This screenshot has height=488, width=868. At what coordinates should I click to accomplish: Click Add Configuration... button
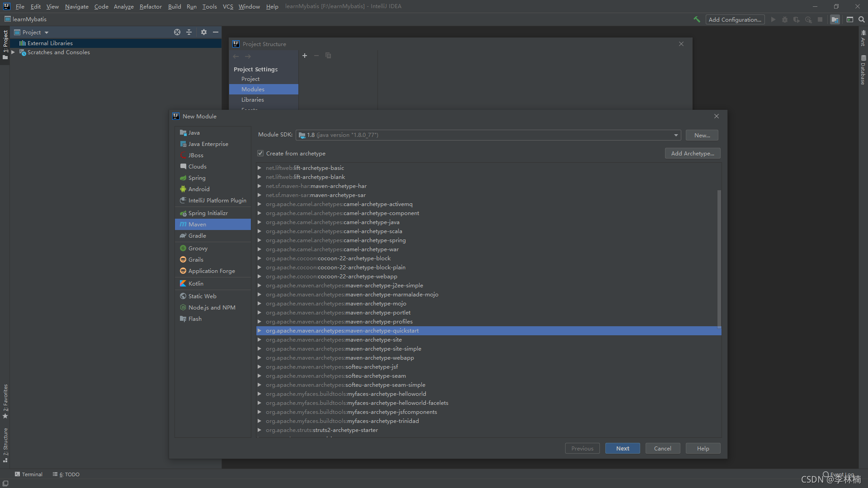click(735, 19)
